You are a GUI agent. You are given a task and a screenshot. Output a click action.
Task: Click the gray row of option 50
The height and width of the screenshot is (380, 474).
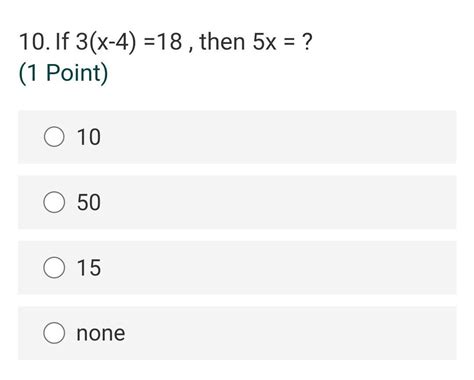coord(237,202)
